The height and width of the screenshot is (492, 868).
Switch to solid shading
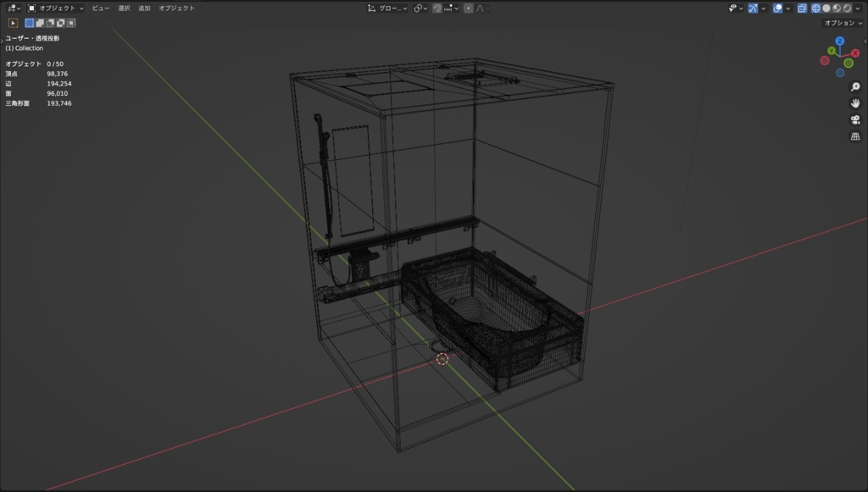826,8
